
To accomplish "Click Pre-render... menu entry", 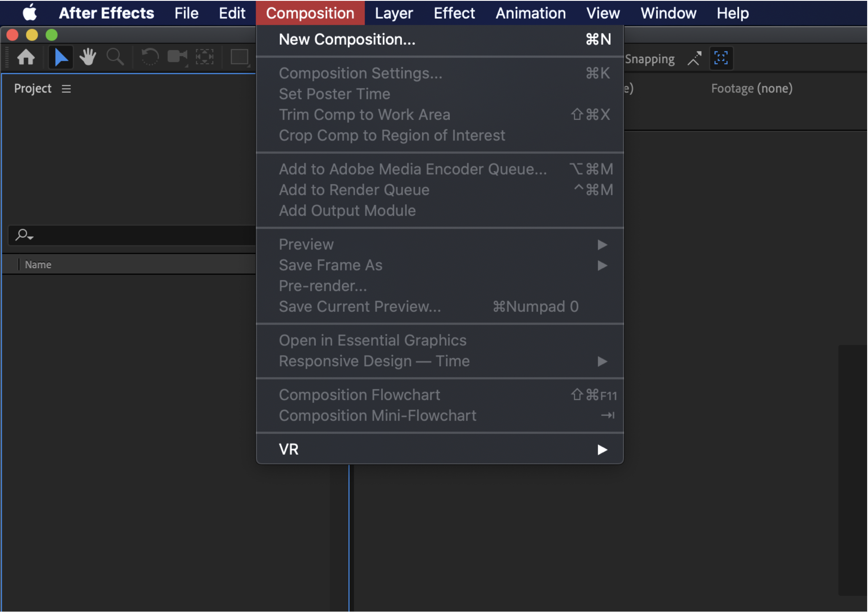I will pyautogui.click(x=440, y=286).
